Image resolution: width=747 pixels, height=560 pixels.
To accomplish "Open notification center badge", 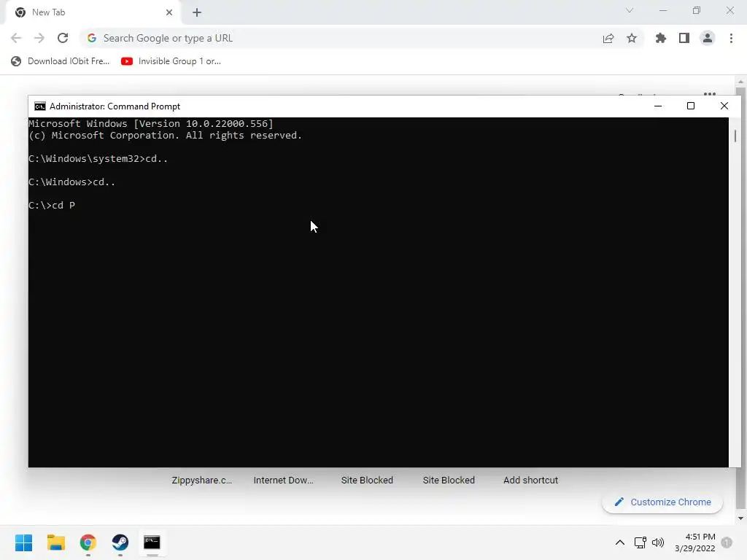I will [x=727, y=542].
